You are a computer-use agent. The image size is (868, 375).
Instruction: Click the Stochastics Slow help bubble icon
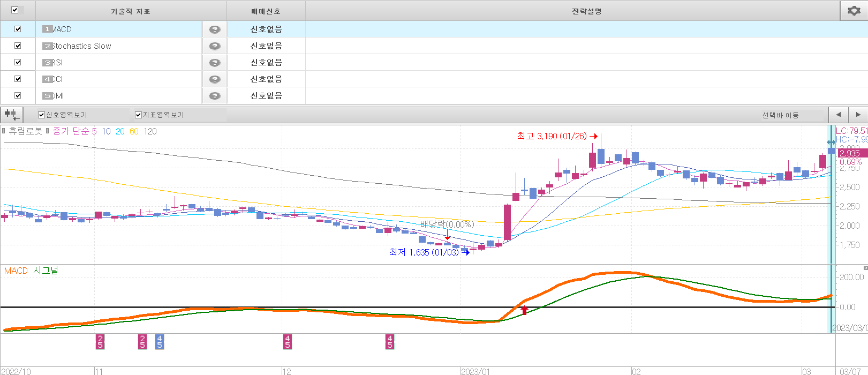[215, 46]
